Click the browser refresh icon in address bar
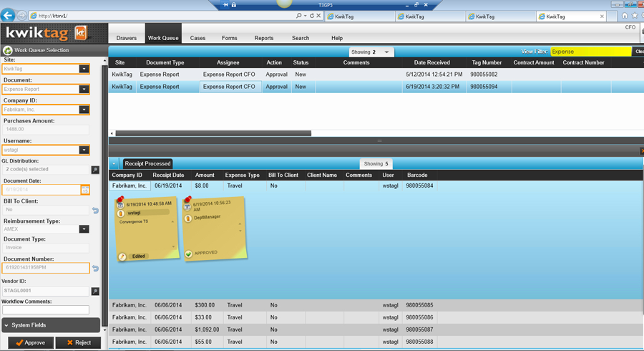Viewport: 644px width, 351px height. click(312, 16)
